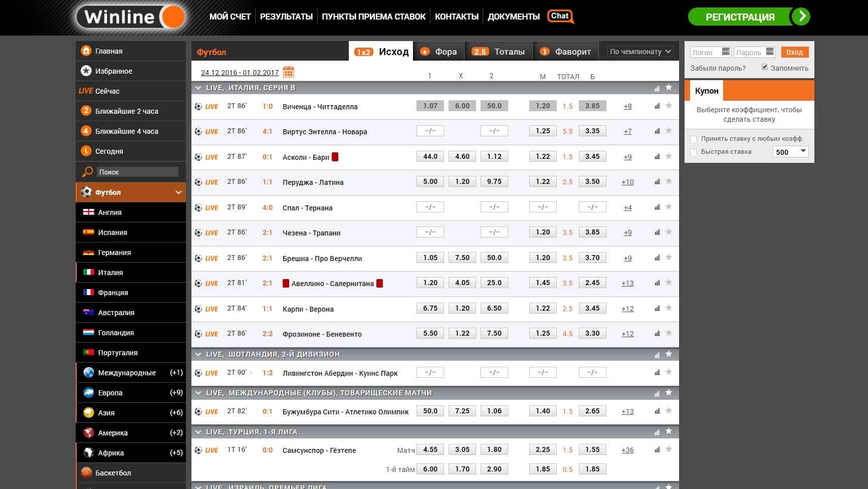Viewport: 868px width, 489px height.
Task: Open LIVE Сейчас in sidebar
Action: tap(131, 91)
